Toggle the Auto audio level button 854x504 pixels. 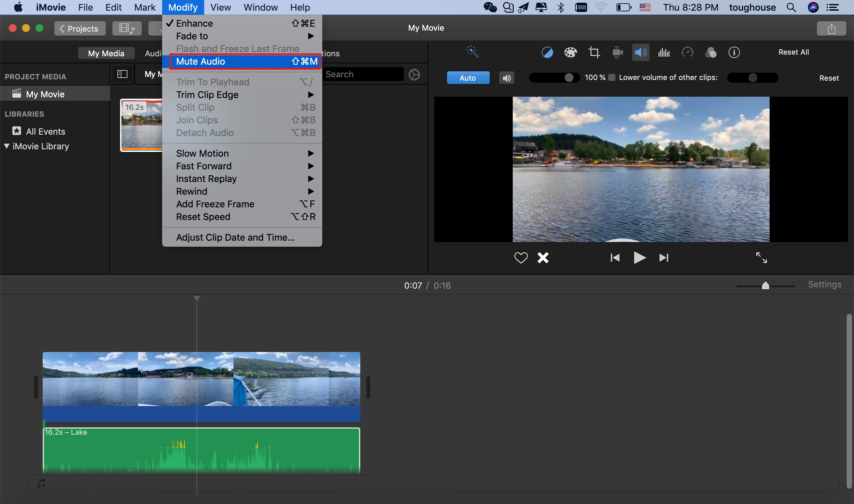(x=467, y=77)
